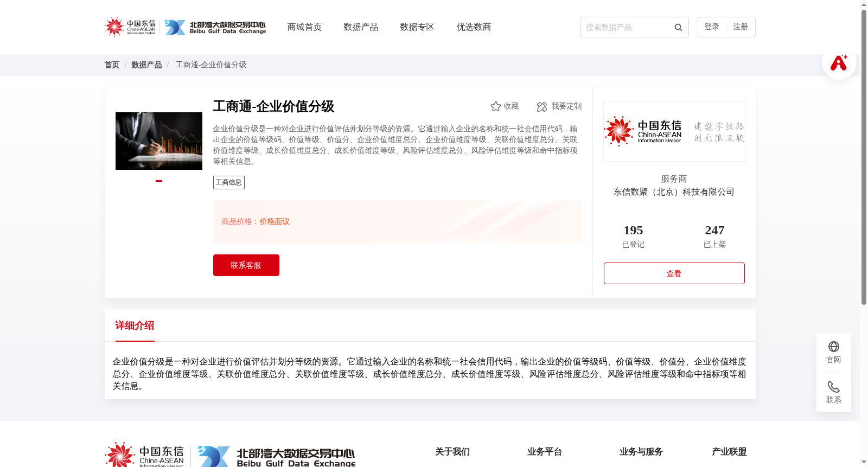Viewport: 868px width, 467px height.
Task: Click the footer Beibu Gulf Data Exchange logo
Action: [277, 456]
